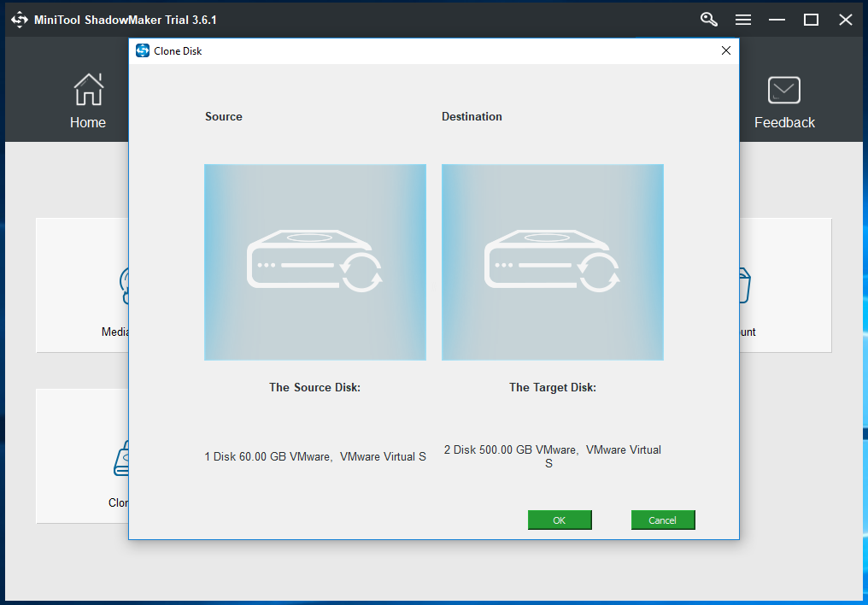
Task: Open the register key icon in title bar
Action: [x=708, y=19]
